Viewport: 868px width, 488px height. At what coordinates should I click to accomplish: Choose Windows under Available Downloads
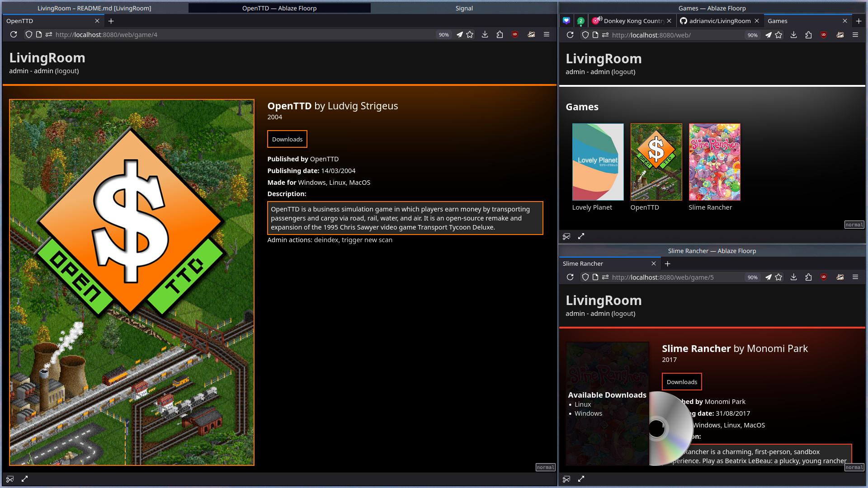[588, 413]
